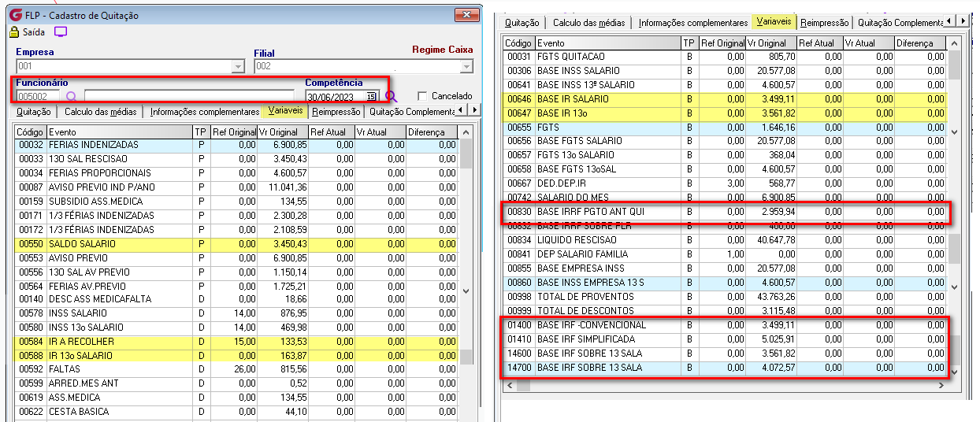Click horizontal scrollbar left arrow in right grid

(x=510, y=385)
